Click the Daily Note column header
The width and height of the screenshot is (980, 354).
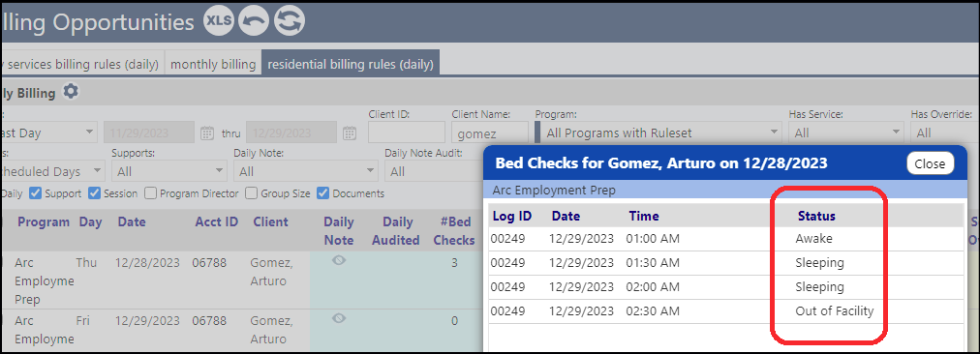[x=339, y=230]
